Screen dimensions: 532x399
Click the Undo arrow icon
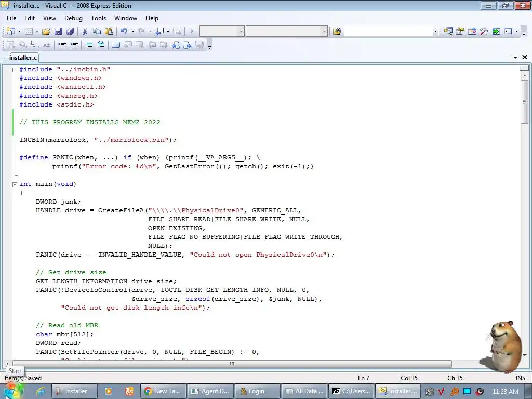click(x=124, y=32)
